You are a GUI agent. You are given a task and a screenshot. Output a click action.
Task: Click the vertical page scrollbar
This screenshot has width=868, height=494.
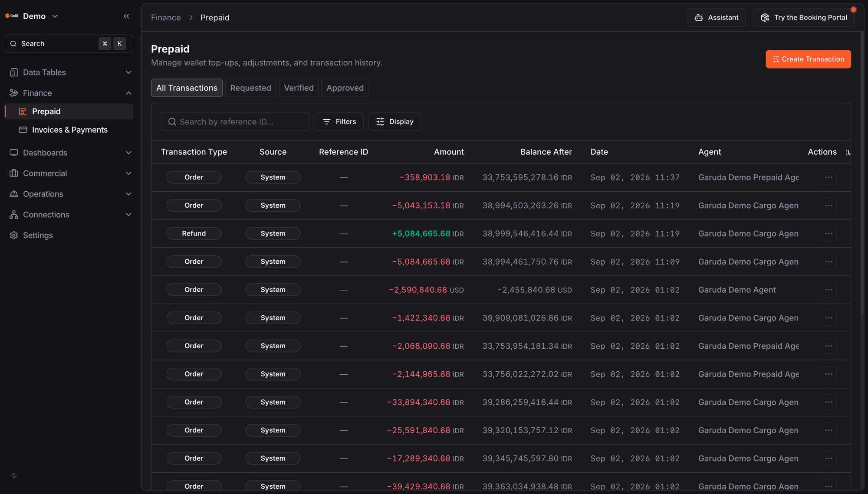[x=862, y=173]
